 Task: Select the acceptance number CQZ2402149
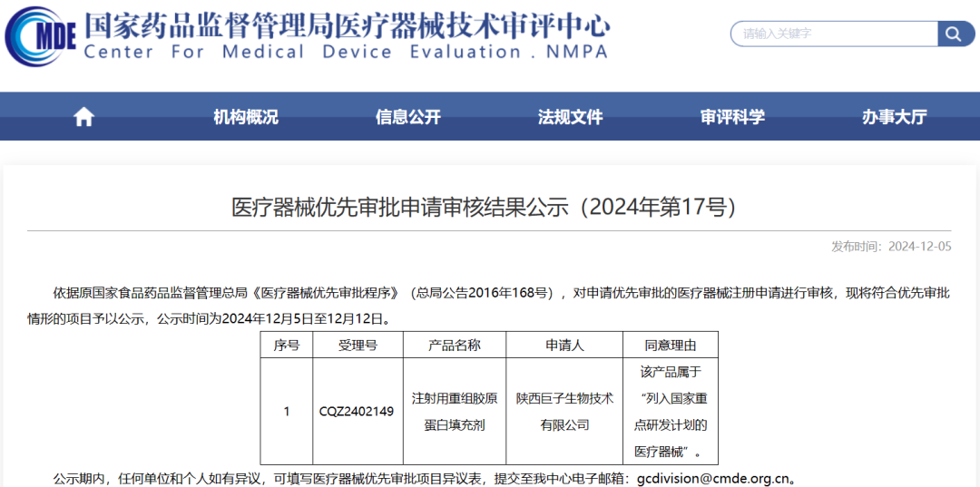click(x=357, y=412)
